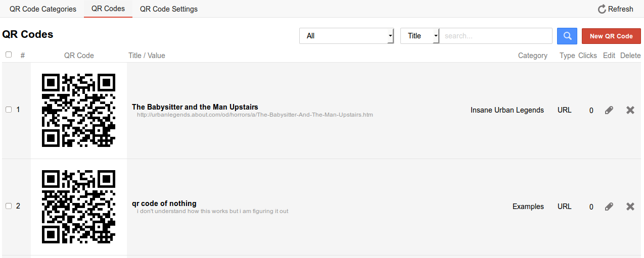This screenshot has width=644, height=258.
Task: Click the magnifier search button
Action: pyautogui.click(x=567, y=36)
